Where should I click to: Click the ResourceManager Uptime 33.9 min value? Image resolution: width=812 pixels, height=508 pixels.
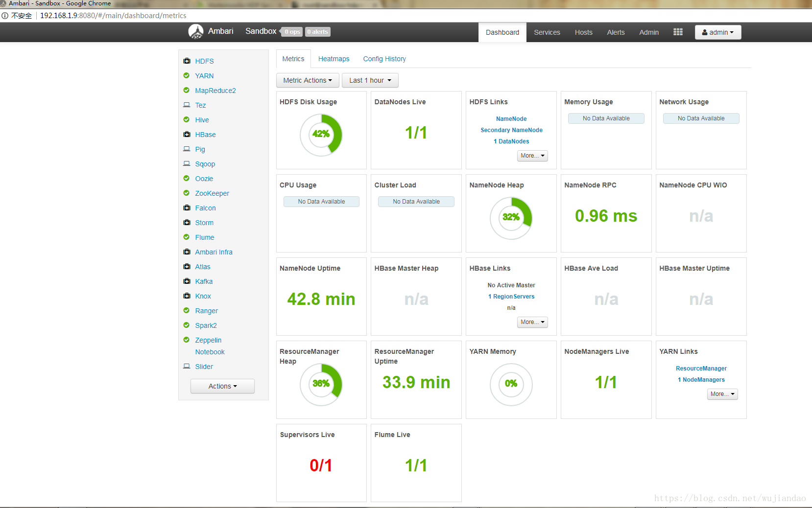[416, 382]
